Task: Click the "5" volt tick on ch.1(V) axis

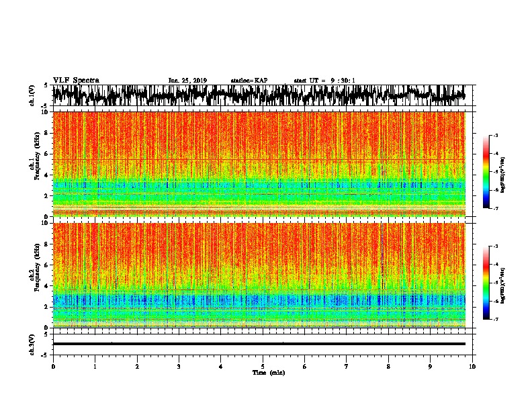Action: point(47,85)
